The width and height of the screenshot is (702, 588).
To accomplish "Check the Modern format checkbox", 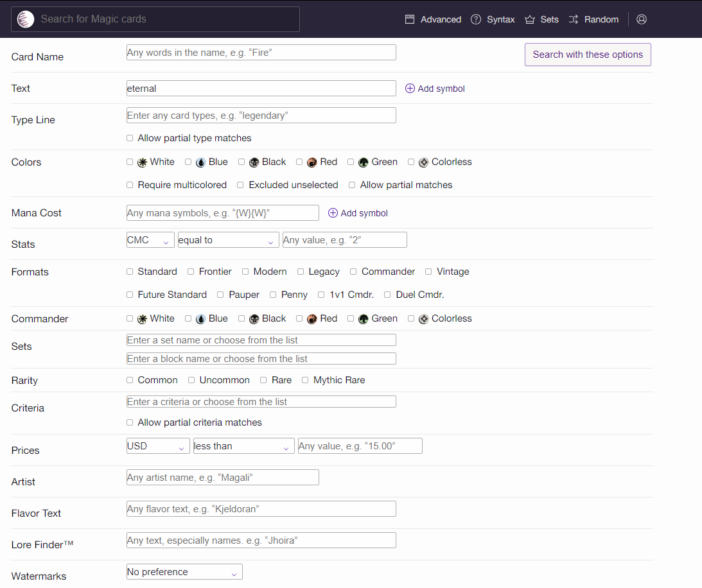I will tap(245, 272).
